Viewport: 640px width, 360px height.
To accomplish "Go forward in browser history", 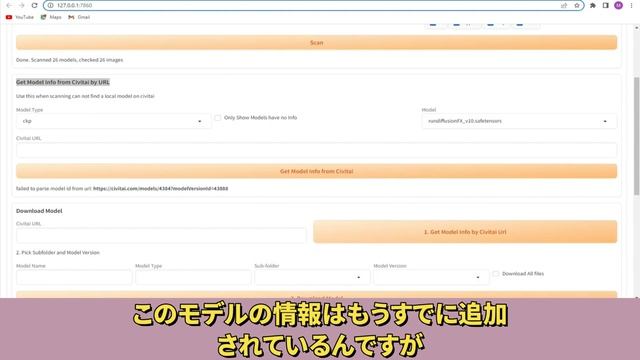I will point(22,5).
